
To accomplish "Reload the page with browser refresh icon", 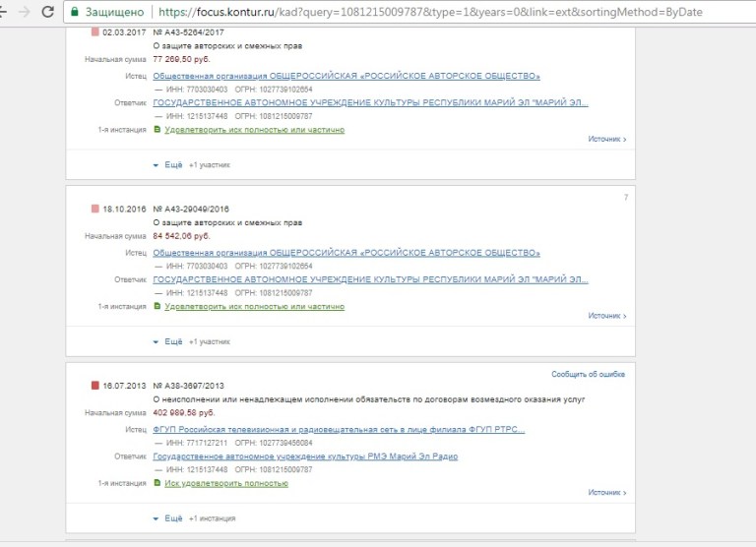I will tap(47, 12).
